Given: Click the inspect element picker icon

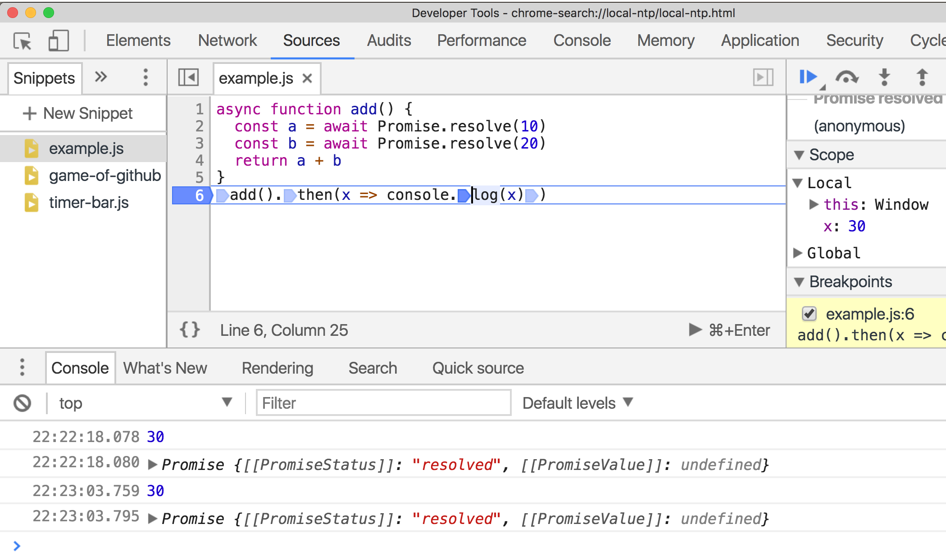Looking at the screenshot, I should click(x=23, y=41).
